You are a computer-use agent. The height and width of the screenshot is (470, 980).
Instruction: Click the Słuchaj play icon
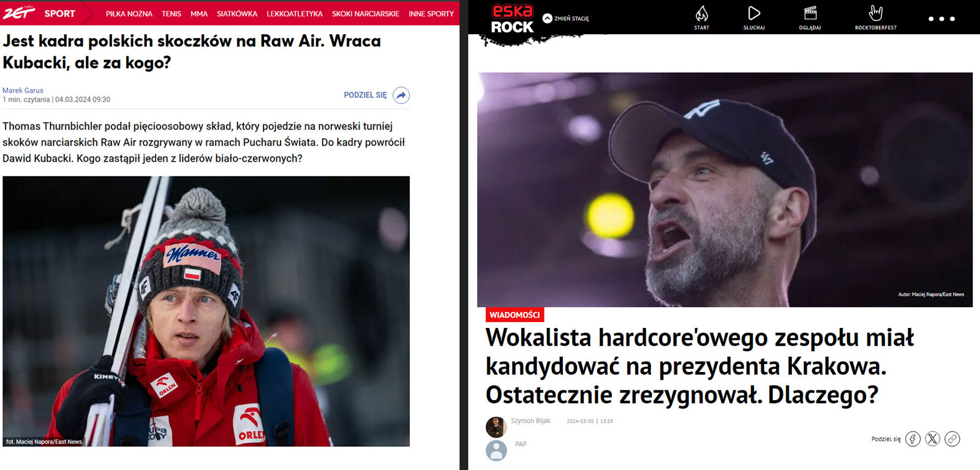pyautogui.click(x=754, y=13)
